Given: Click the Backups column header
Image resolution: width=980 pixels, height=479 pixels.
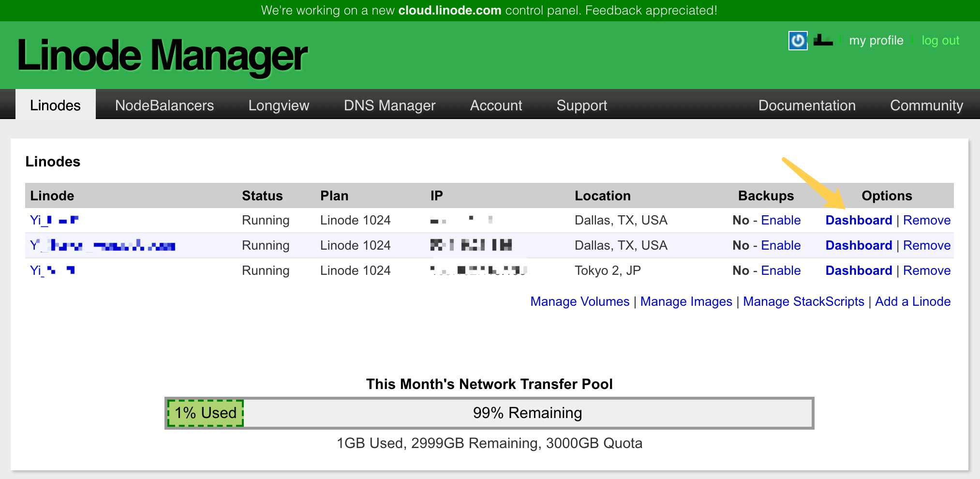Looking at the screenshot, I should click(766, 195).
